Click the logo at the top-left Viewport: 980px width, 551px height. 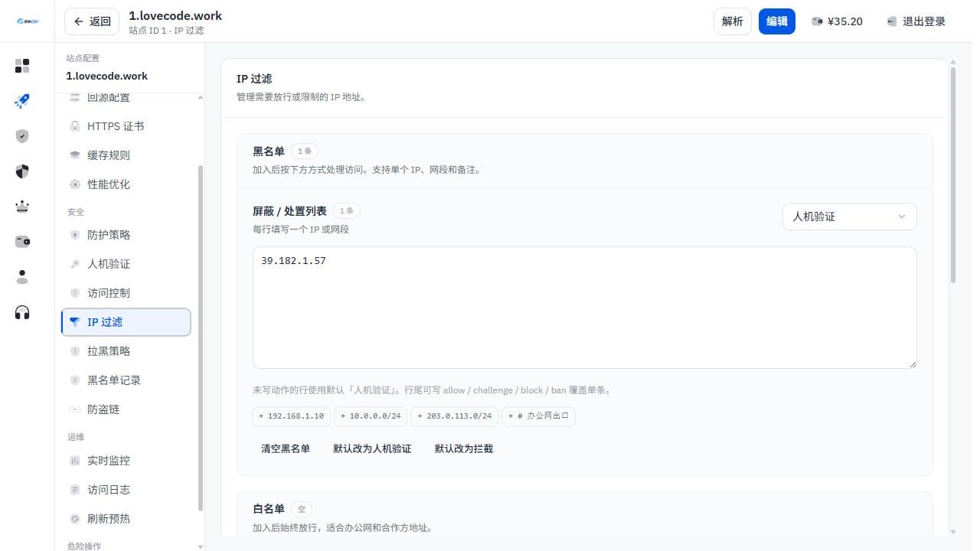point(27,21)
